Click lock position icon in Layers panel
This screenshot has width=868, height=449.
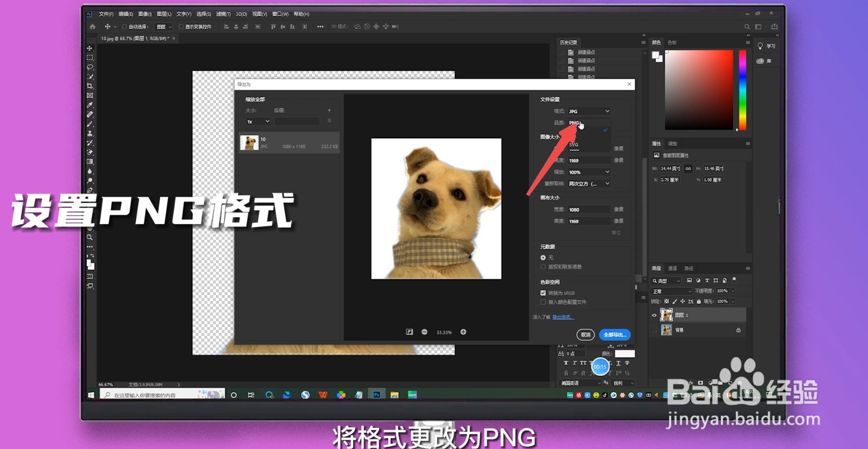[682, 301]
